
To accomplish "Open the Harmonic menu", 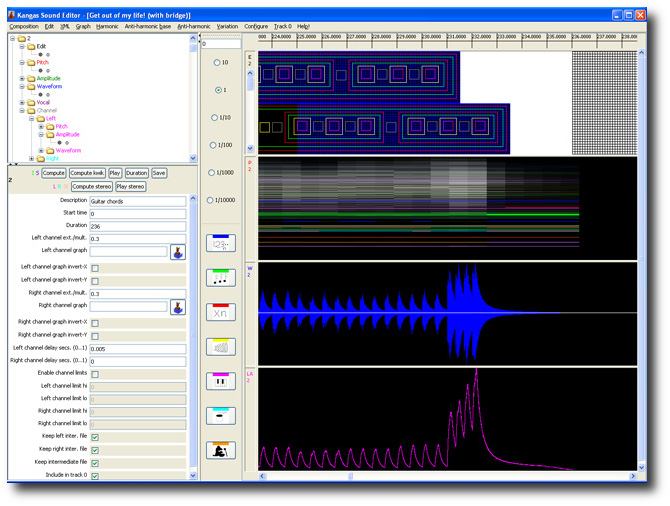I will pyautogui.click(x=106, y=26).
